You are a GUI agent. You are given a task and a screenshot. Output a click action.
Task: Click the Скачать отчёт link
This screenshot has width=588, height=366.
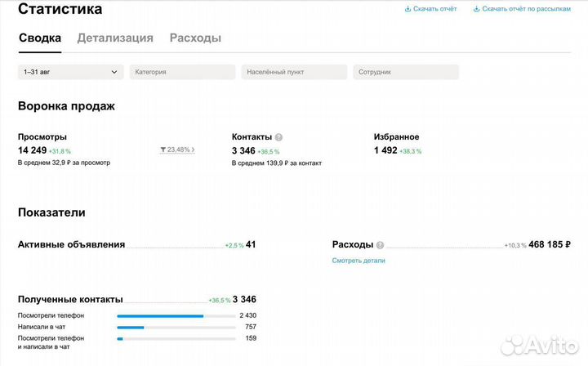(x=435, y=9)
